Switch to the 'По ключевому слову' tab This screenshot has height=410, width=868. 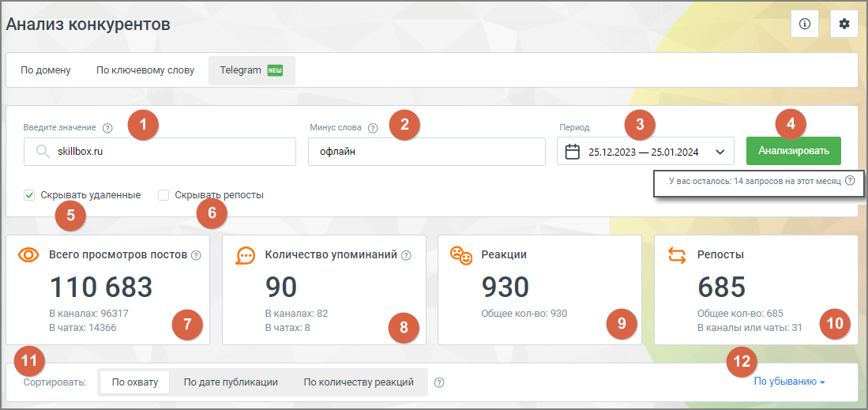[145, 71]
